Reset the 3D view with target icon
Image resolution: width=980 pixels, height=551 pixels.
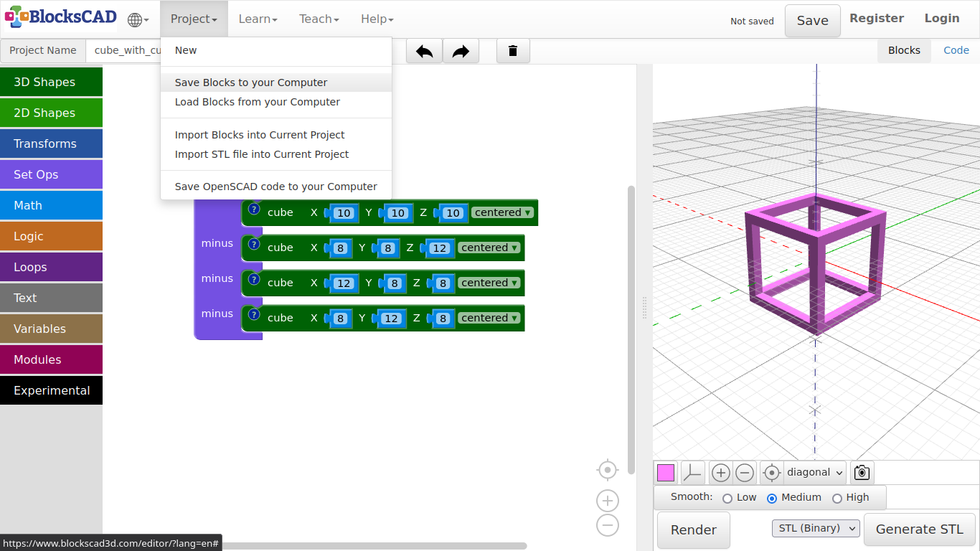pyautogui.click(x=771, y=473)
